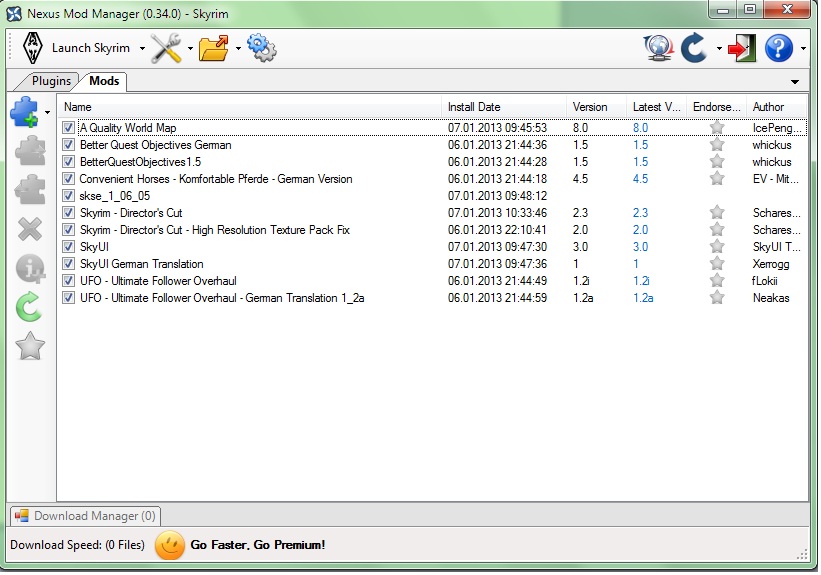Click the endorse star for SkyUI
This screenshot has width=821, height=575.
pyautogui.click(x=716, y=247)
